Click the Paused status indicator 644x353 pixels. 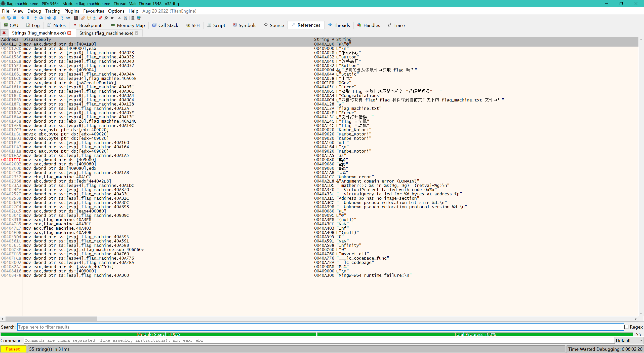coord(13,349)
